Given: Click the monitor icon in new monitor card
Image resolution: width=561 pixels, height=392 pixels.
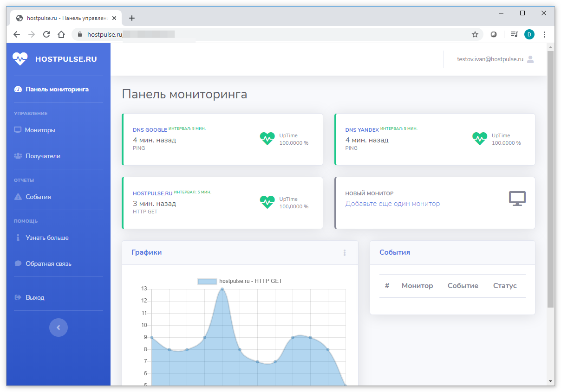Looking at the screenshot, I should 517,199.
